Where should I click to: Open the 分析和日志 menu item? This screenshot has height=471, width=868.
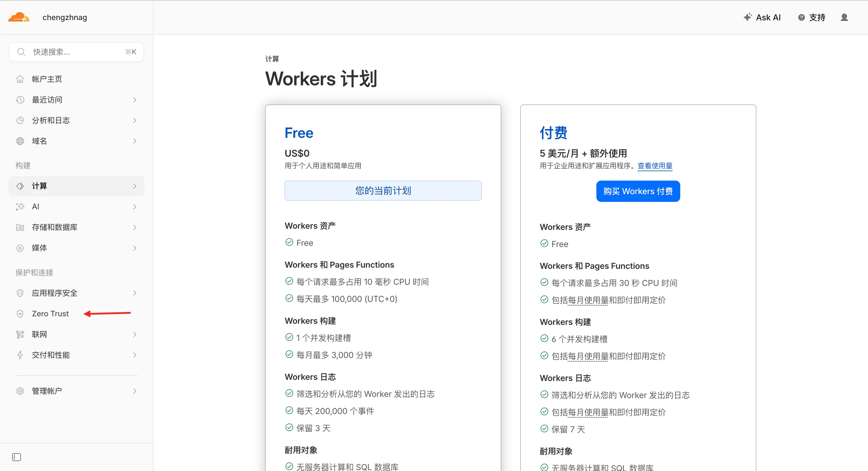[x=50, y=120]
